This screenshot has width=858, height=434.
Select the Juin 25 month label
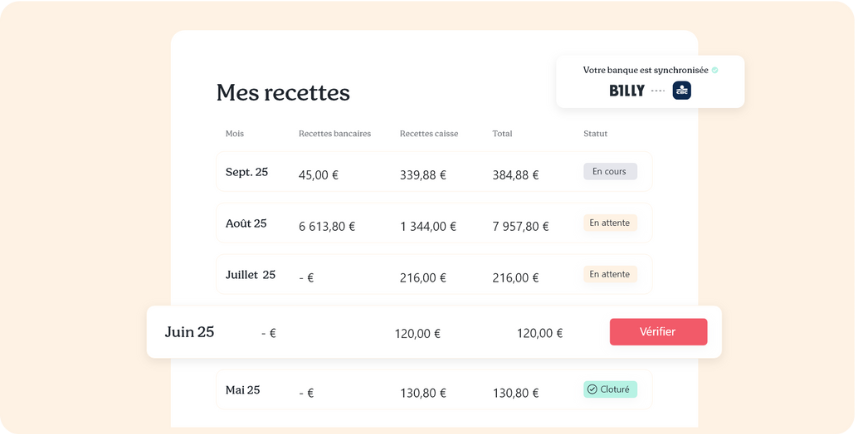click(189, 332)
